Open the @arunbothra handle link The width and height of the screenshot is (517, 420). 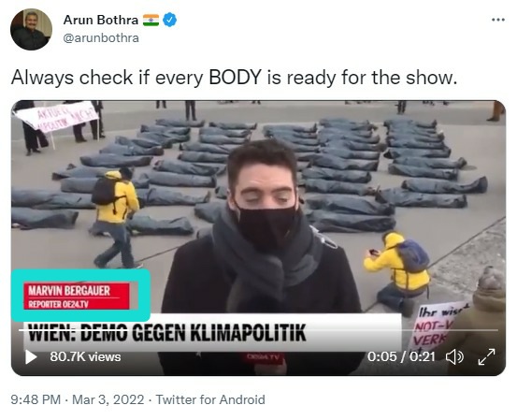(x=101, y=38)
